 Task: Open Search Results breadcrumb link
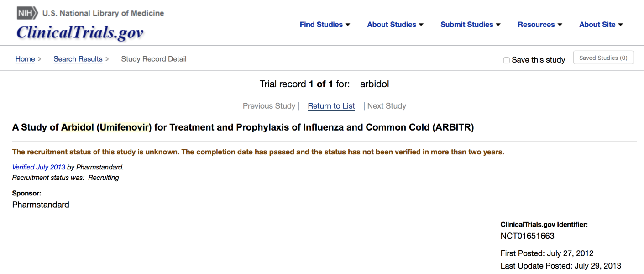pyautogui.click(x=78, y=59)
